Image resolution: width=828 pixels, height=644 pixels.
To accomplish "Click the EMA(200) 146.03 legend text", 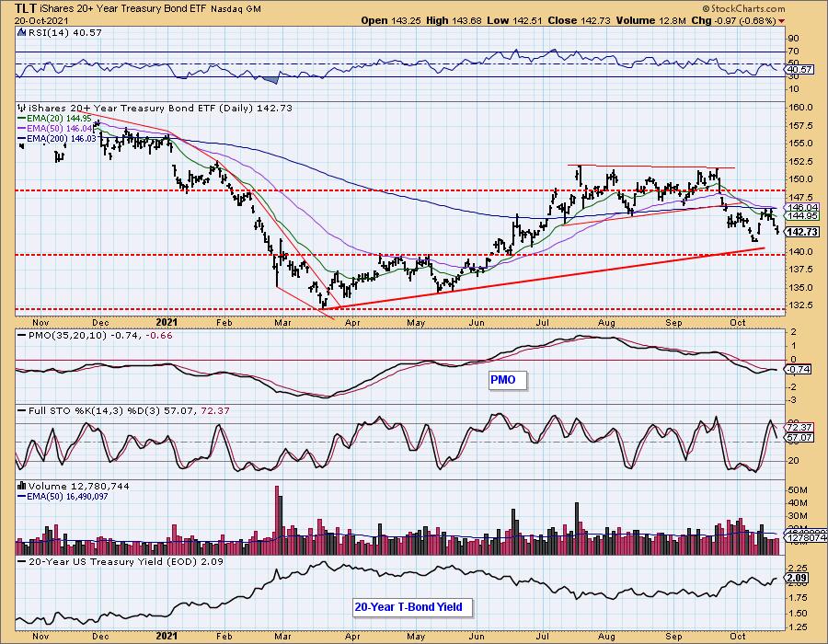I will [x=62, y=138].
